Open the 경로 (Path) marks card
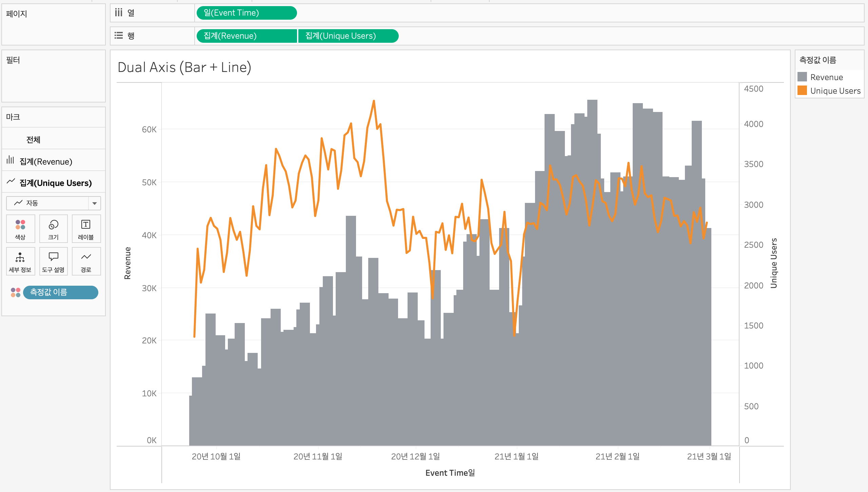The image size is (868, 492). pyautogui.click(x=86, y=261)
